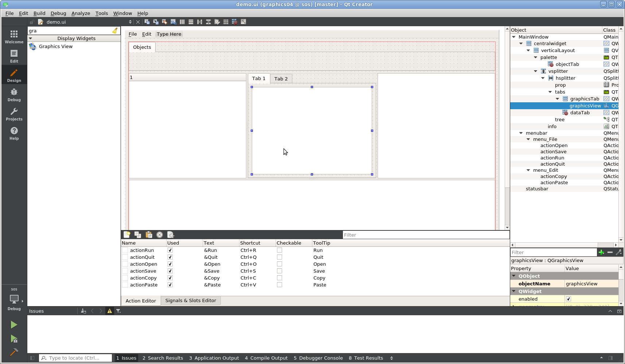The height and width of the screenshot is (364, 625).
Task: Click the paste action icon
Action: click(149, 235)
